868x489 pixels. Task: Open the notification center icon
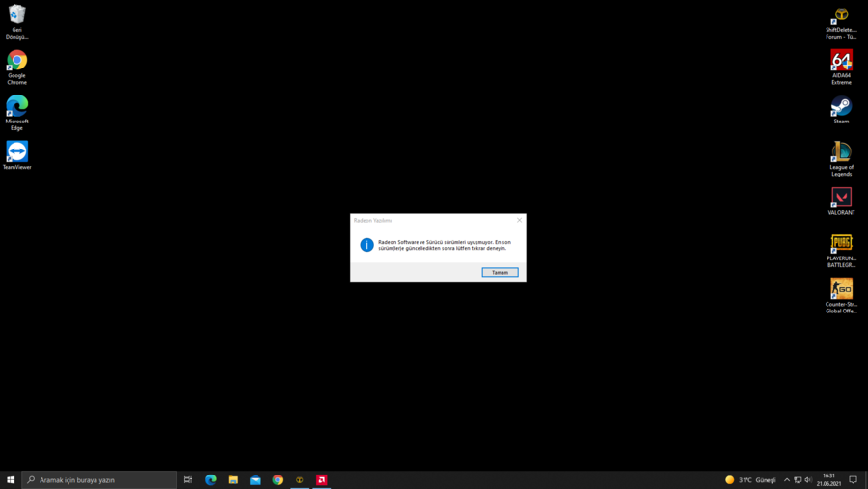coord(854,479)
